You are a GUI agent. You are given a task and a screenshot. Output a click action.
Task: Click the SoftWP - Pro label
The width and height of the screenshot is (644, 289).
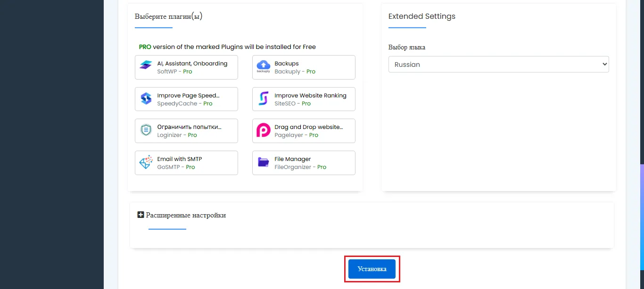click(174, 72)
